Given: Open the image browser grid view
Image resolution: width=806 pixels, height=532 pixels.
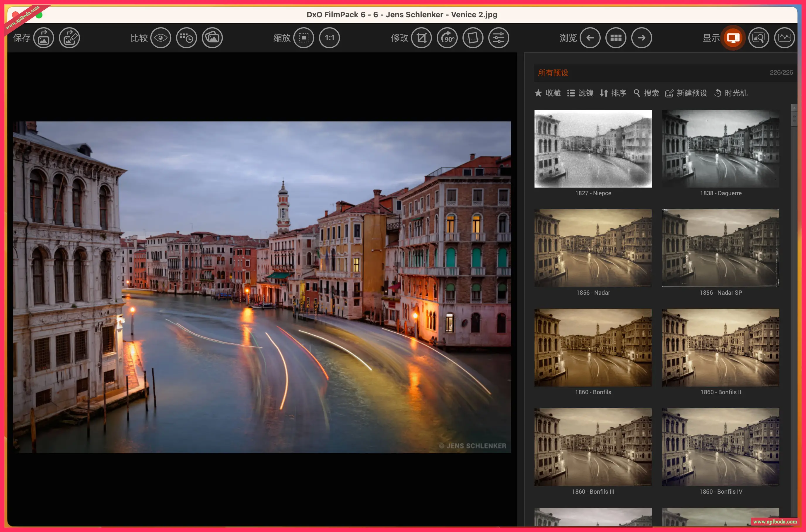Looking at the screenshot, I should pyautogui.click(x=616, y=38).
